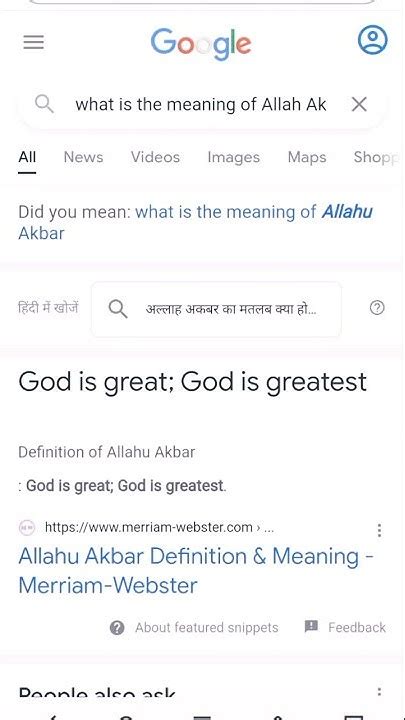Image resolution: width=405 pixels, height=720 pixels.
Task: Tap the Feedback flag icon
Action: point(311,626)
